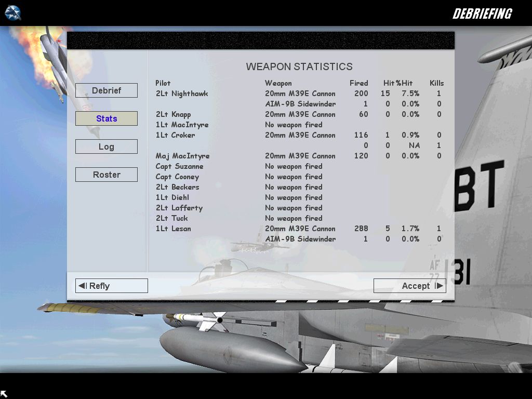
Task: Select pilot 2Lt Nighthawk
Action: tap(182, 94)
